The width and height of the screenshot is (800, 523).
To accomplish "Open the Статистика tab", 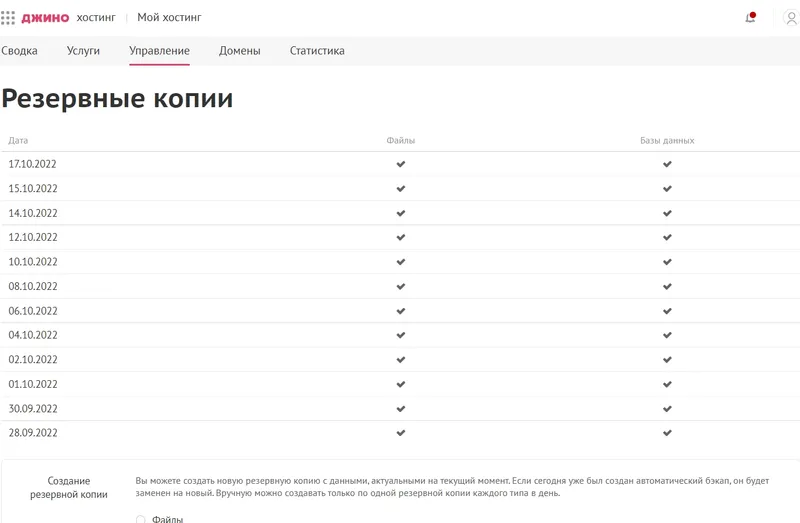I will click(x=317, y=51).
